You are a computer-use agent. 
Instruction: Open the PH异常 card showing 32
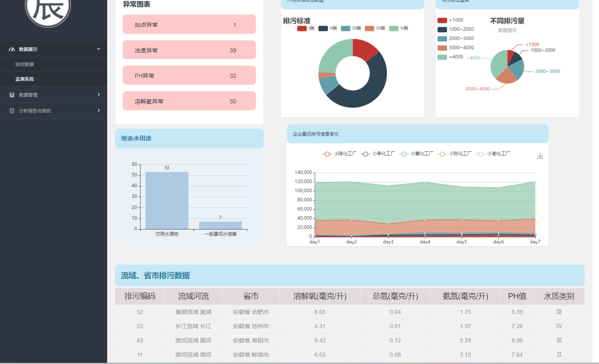coord(189,75)
